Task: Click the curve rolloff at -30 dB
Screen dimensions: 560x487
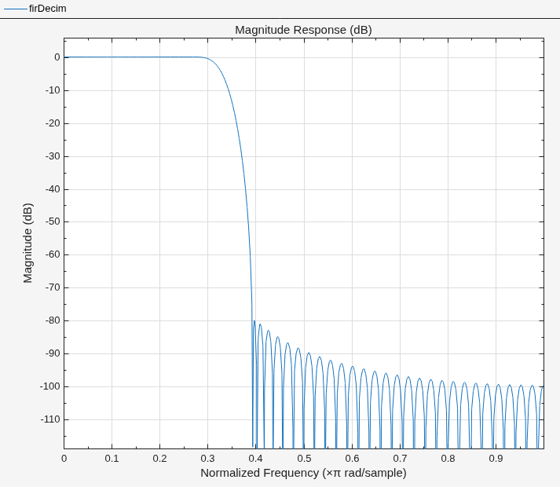Action: coord(242,156)
